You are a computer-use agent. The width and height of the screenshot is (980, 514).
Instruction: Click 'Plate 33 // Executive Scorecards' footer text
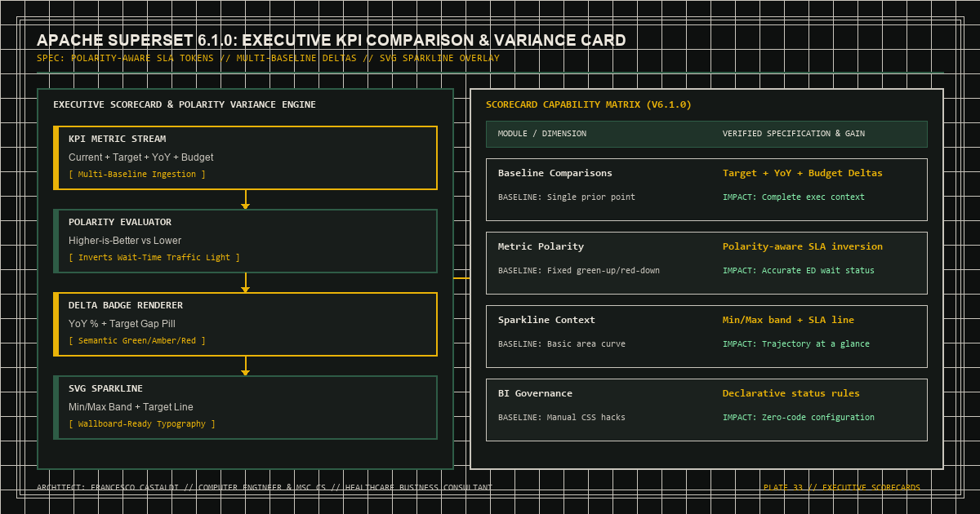pyautogui.click(x=842, y=488)
